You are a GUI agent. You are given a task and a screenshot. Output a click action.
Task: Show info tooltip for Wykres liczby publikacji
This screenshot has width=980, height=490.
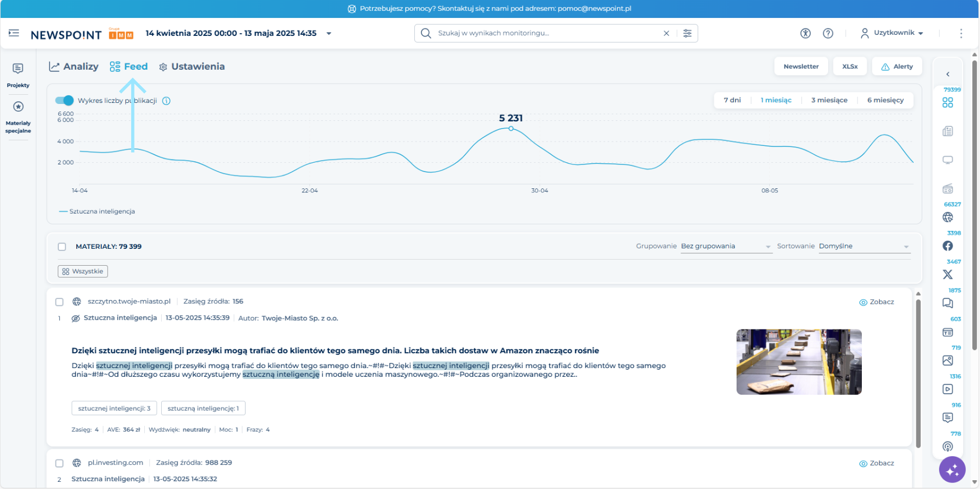tap(167, 101)
